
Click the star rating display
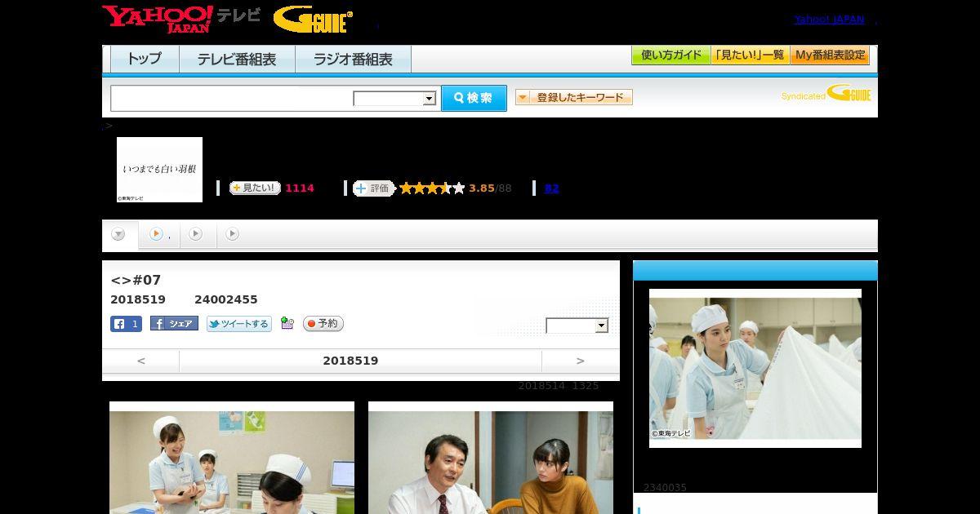coord(431,188)
